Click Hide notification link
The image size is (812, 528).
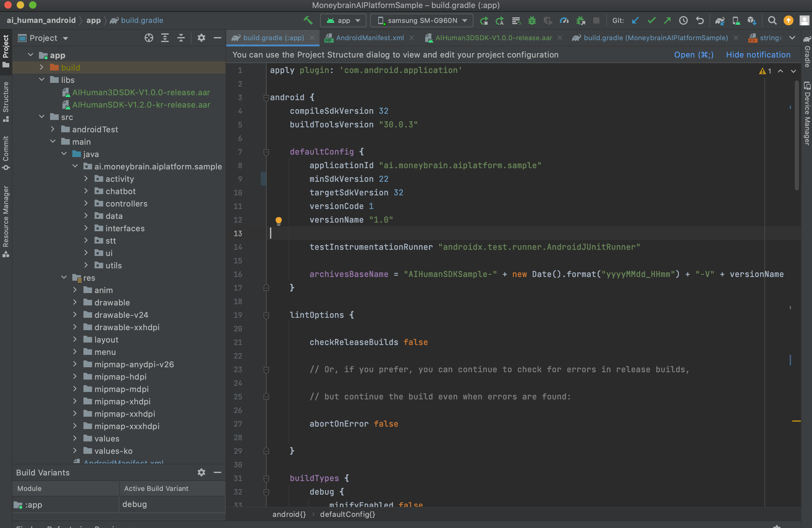pos(758,55)
